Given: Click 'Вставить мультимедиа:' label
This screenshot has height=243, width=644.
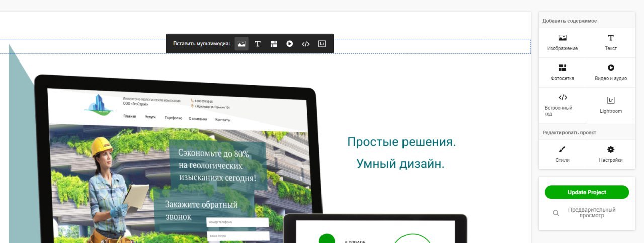Looking at the screenshot, I should (x=201, y=44).
